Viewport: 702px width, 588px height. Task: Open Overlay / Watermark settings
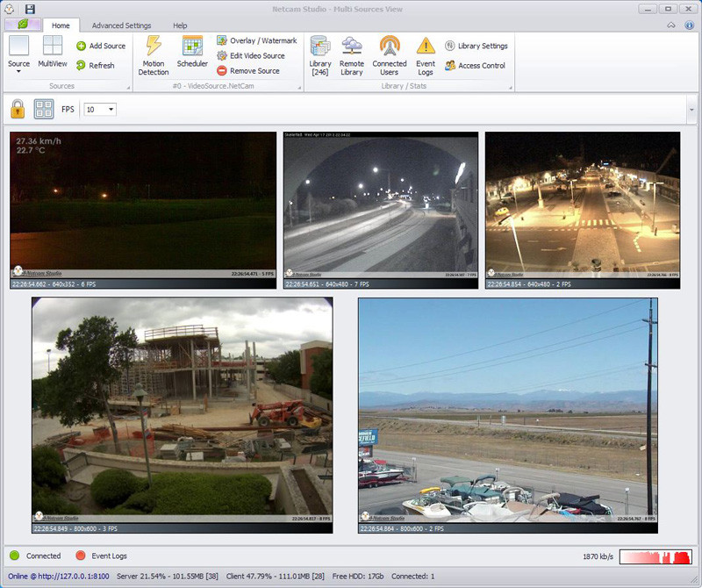point(256,40)
